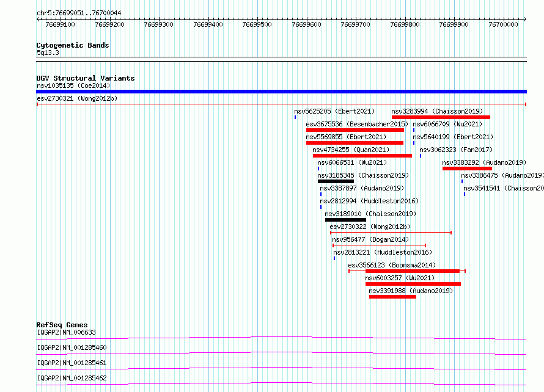Select the nsv1035135 (Coe2014) label
Viewport: 544px width, 392px height.
pos(73,85)
